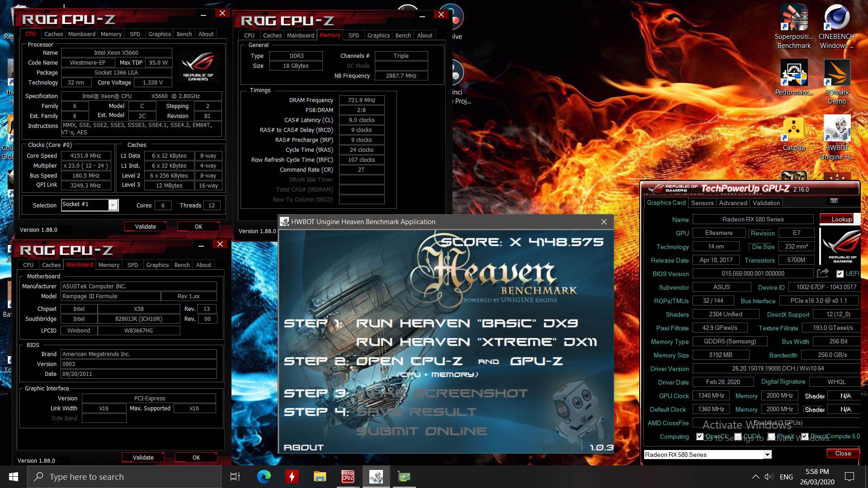The height and width of the screenshot is (488, 868).
Task: Click Validate in the motherboard CPU-Z window
Action: point(143,457)
